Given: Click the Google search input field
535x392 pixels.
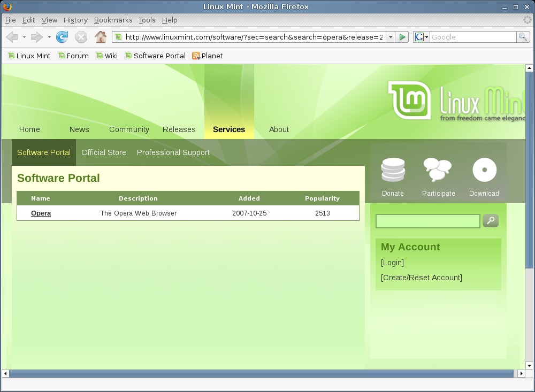Looking at the screenshot, I should [473, 37].
